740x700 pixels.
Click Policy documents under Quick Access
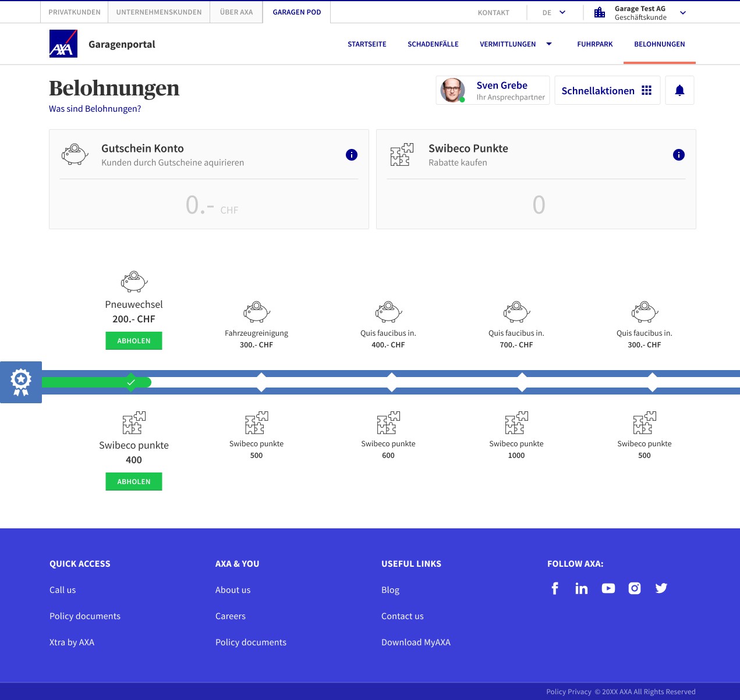pos(85,616)
